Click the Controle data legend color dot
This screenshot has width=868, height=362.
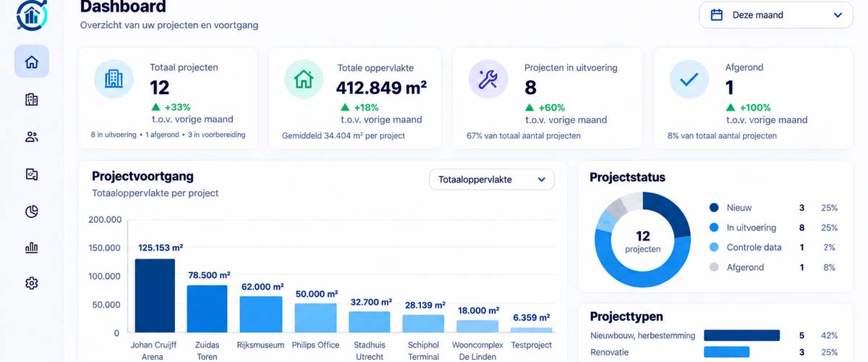point(715,247)
